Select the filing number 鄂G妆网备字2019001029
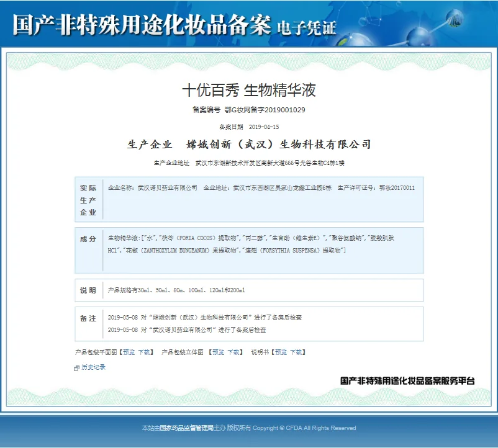 coord(265,110)
